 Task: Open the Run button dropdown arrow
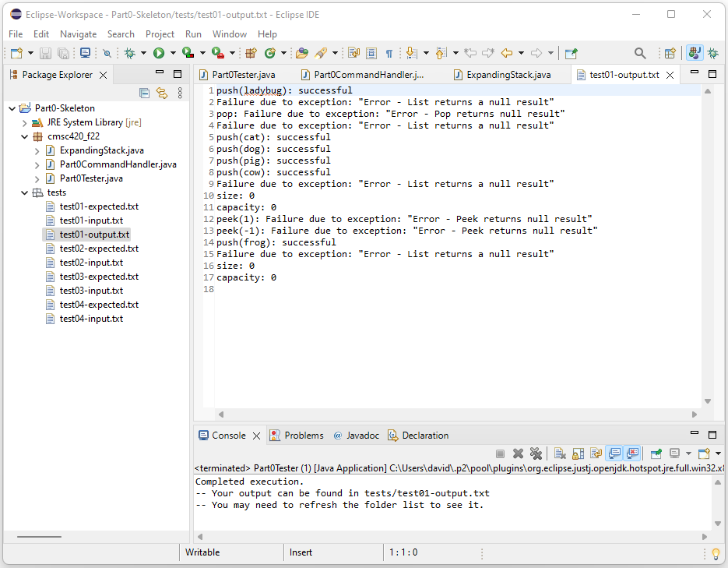(x=173, y=54)
